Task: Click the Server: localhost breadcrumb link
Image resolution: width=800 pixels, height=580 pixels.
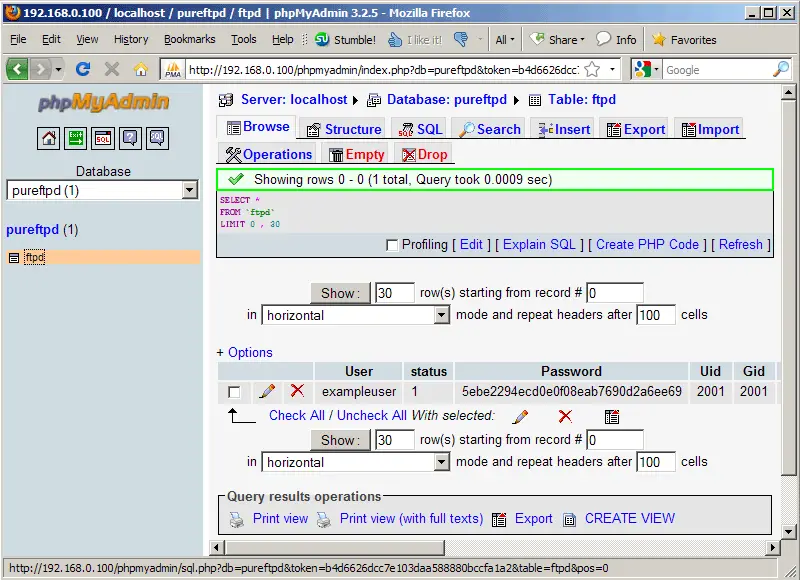Action: [294, 99]
